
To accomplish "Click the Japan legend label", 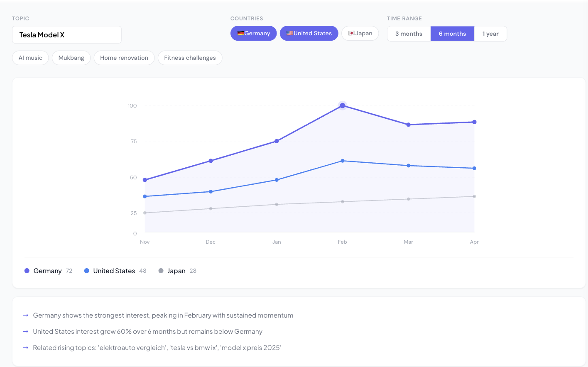I will [x=176, y=271].
